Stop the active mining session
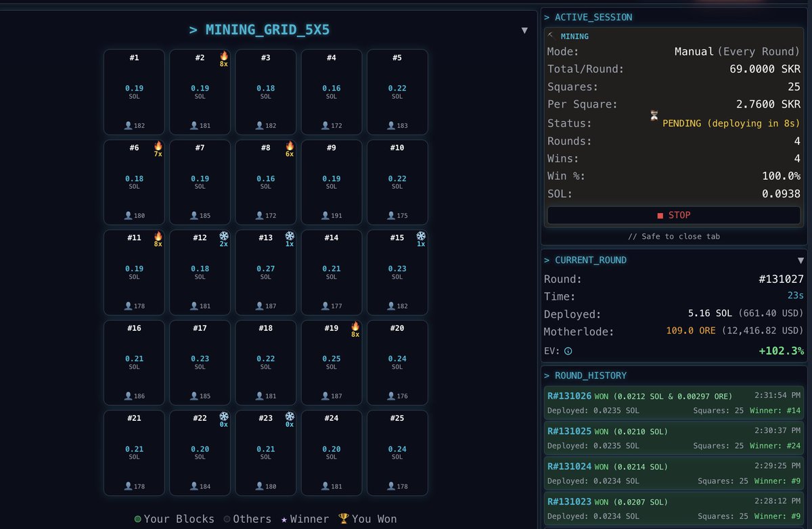The height and width of the screenshot is (529, 812). point(674,215)
